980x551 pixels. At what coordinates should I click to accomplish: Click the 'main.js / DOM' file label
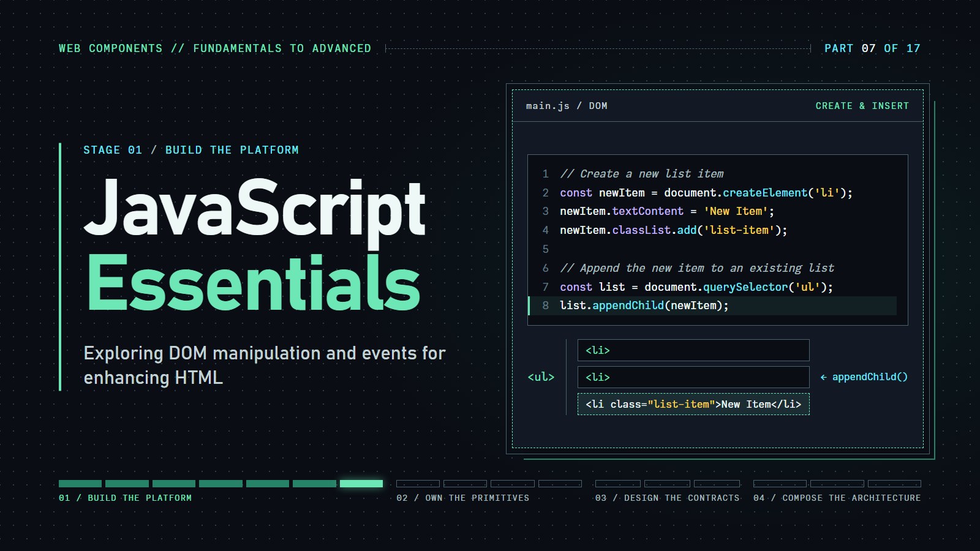pyautogui.click(x=567, y=106)
